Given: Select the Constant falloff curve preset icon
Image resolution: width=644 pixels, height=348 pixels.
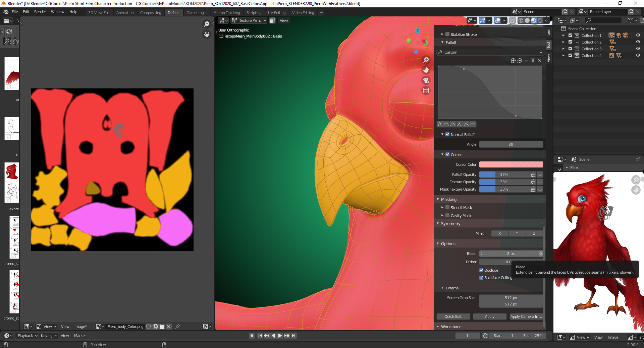Looking at the screenshot, I should pos(473,124).
